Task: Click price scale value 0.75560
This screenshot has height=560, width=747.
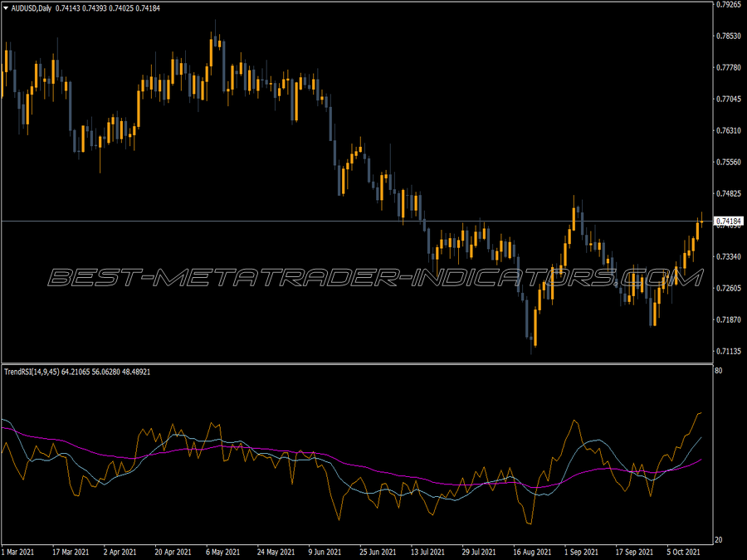Action: click(729, 163)
